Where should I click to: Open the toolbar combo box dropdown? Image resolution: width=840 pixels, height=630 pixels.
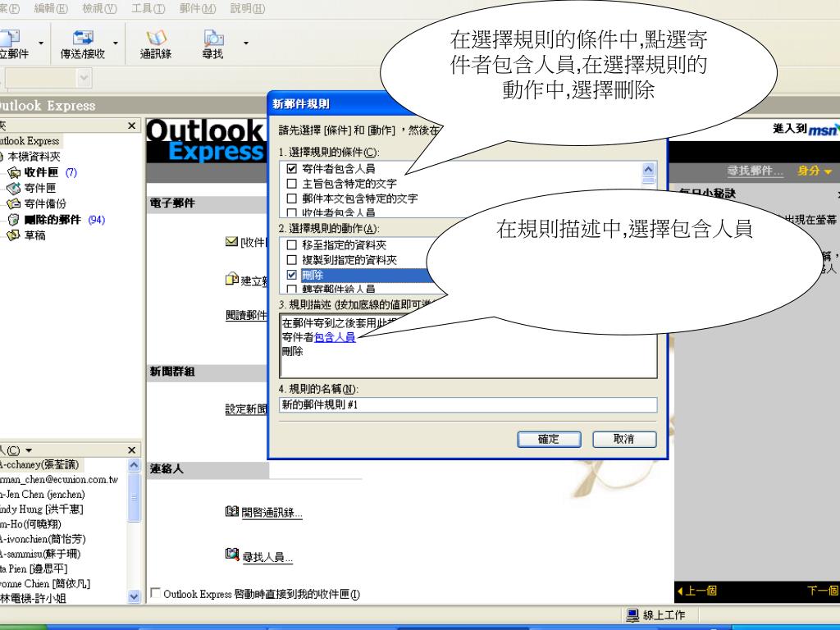(x=84, y=79)
